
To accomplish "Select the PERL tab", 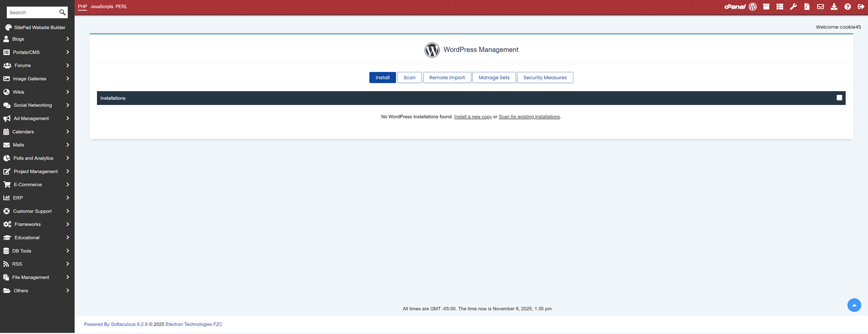I will pyautogui.click(x=121, y=7).
